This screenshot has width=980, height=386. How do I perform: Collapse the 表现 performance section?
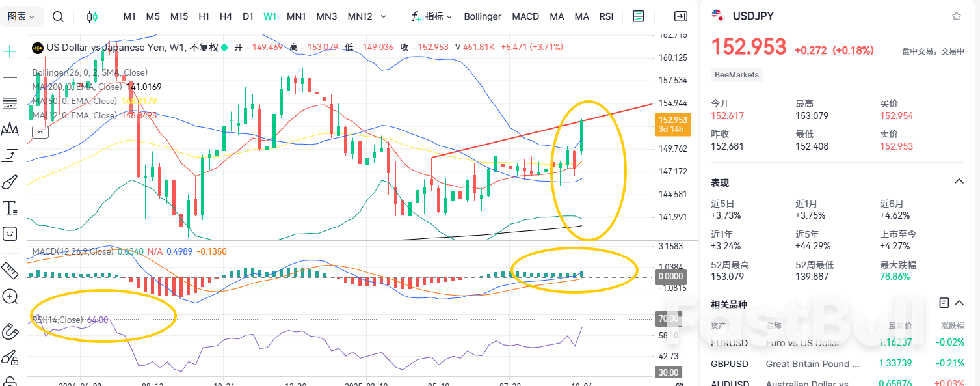tap(959, 182)
